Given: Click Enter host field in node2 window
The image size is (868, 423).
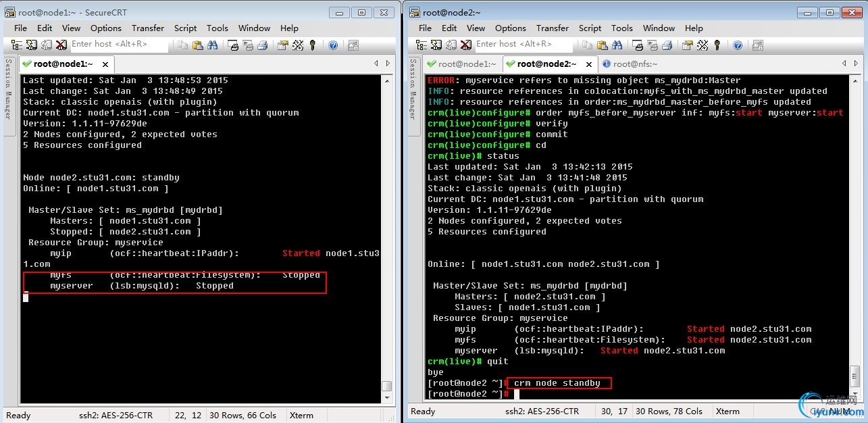Looking at the screenshot, I should click(x=524, y=45).
